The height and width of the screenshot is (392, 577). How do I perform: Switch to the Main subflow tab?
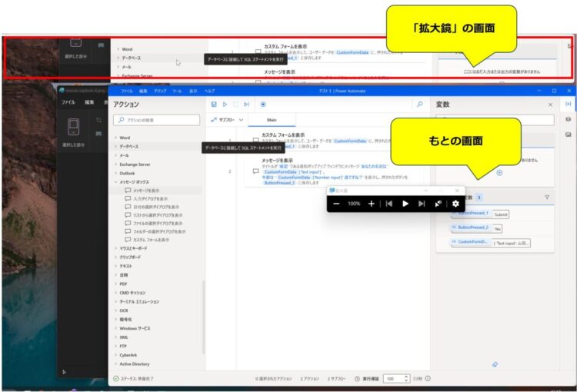point(272,120)
